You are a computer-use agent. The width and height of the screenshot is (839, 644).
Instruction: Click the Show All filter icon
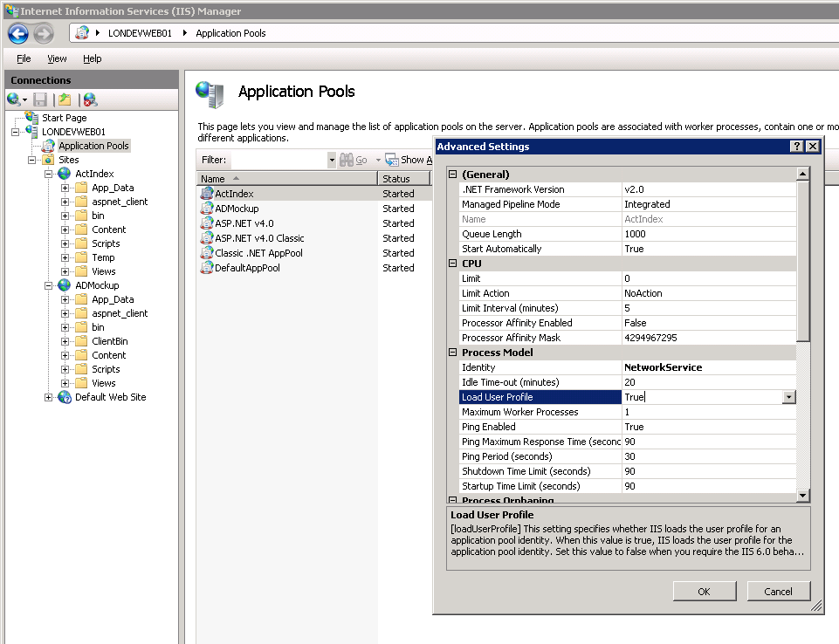(392, 160)
